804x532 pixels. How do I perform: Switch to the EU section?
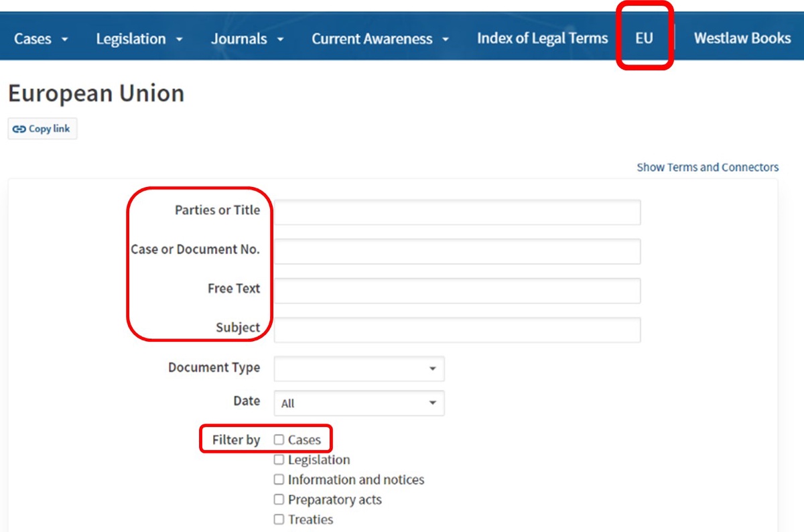coord(643,38)
